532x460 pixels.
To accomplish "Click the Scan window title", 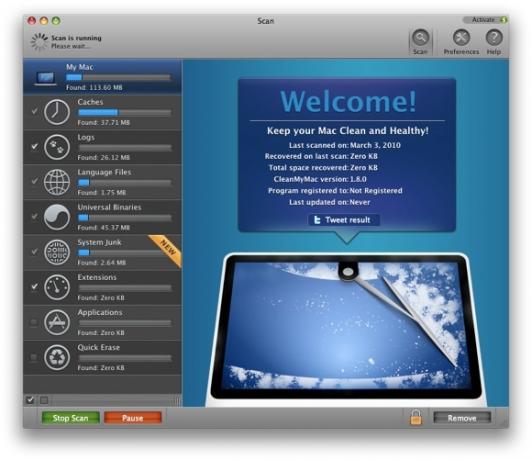I will pos(265,21).
